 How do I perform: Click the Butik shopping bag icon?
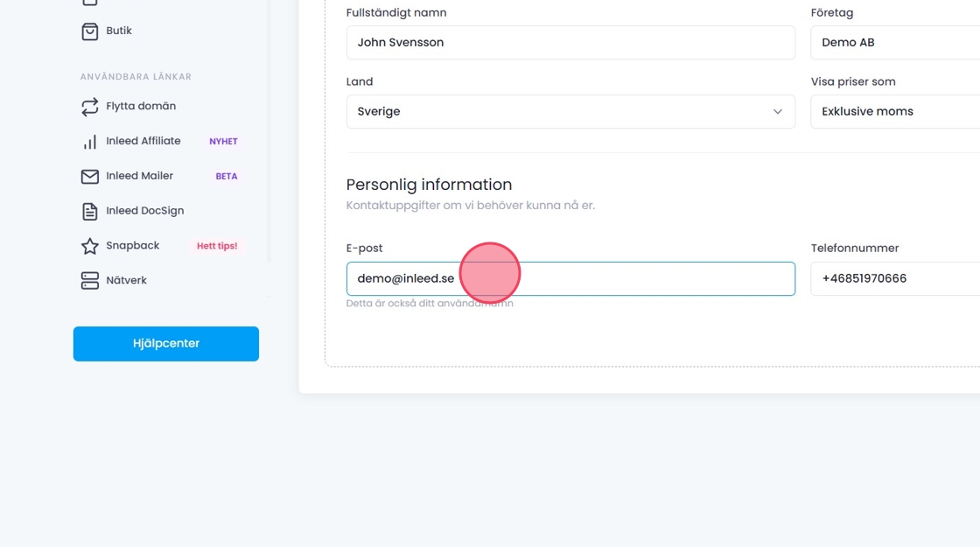point(89,32)
